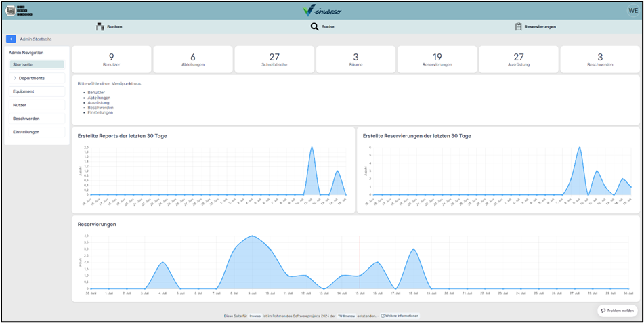Click the Inverso logo in the header
The height and width of the screenshot is (323, 644).
[x=322, y=11]
